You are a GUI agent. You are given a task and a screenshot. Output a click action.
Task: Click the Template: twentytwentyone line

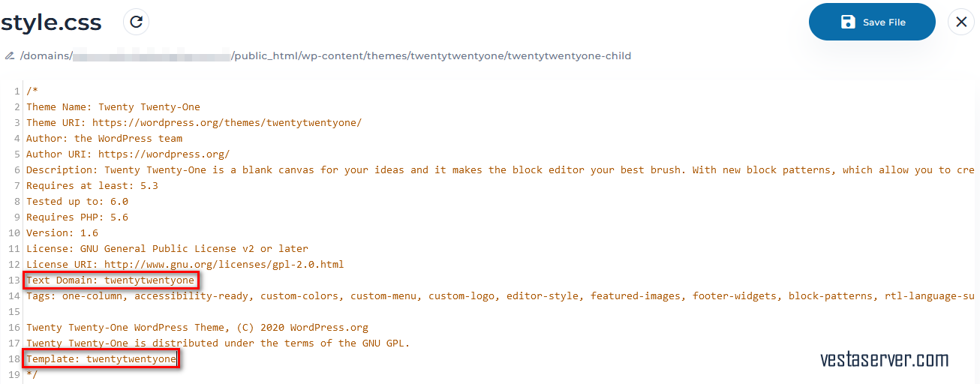tap(101, 359)
